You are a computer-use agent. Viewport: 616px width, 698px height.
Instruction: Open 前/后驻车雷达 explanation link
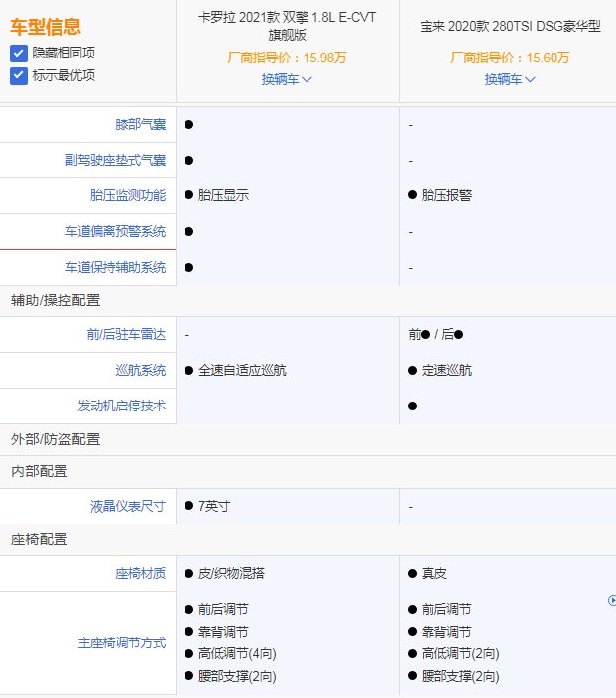click(x=127, y=334)
